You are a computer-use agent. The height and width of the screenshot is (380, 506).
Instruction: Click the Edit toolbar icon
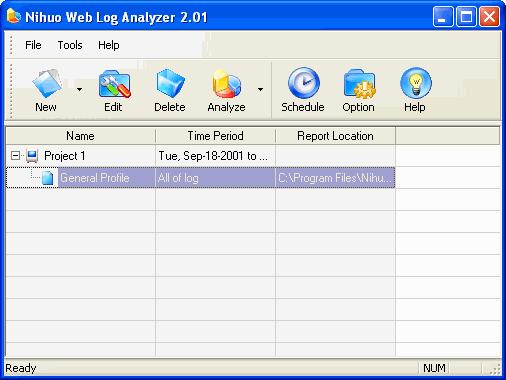(114, 84)
